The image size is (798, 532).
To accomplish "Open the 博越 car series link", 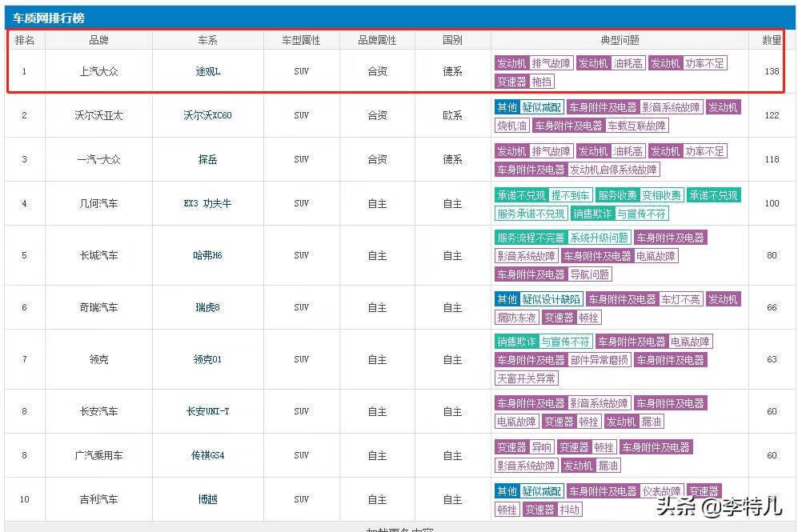I will tap(207, 499).
